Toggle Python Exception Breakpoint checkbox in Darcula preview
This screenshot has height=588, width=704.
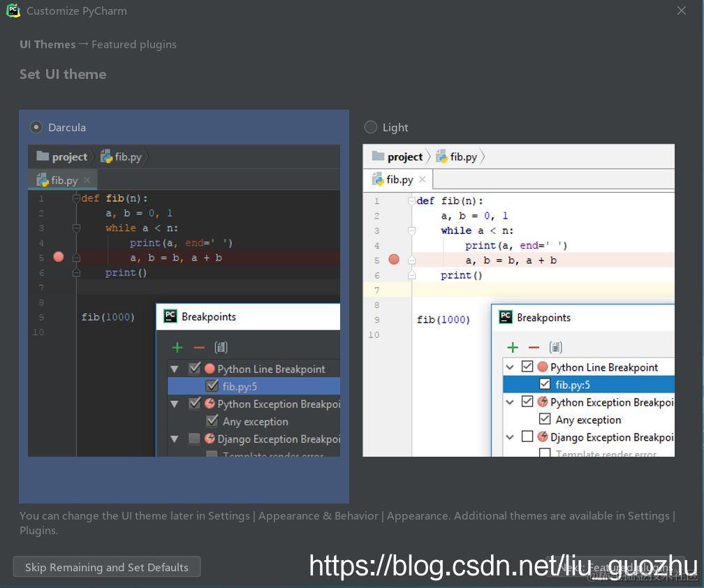(194, 404)
